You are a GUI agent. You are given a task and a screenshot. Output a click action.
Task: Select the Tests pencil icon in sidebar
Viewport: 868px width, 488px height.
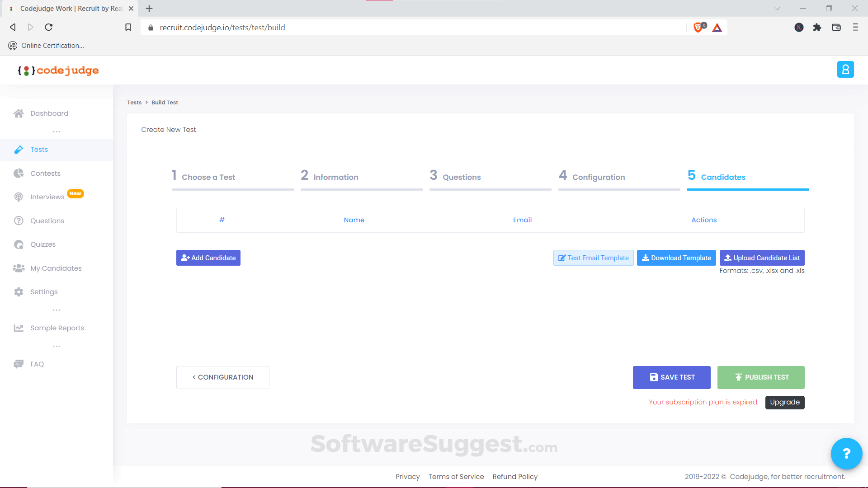pos(19,149)
